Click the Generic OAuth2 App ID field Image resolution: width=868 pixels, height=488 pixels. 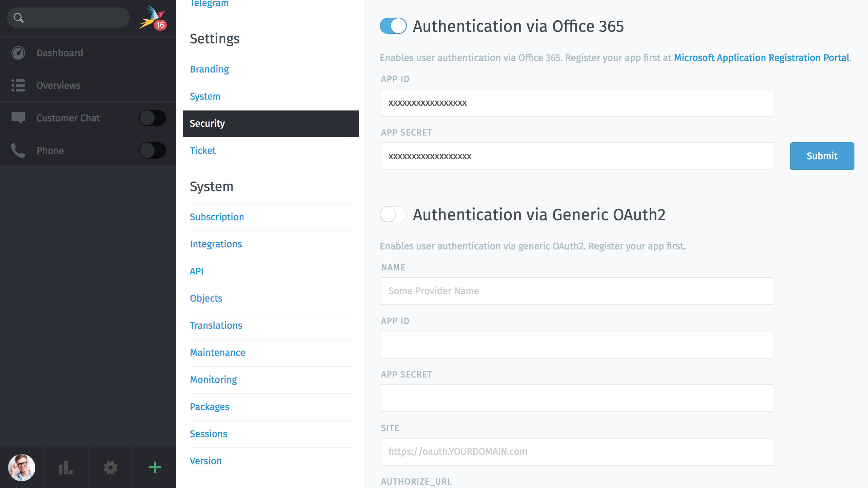coord(577,345)
